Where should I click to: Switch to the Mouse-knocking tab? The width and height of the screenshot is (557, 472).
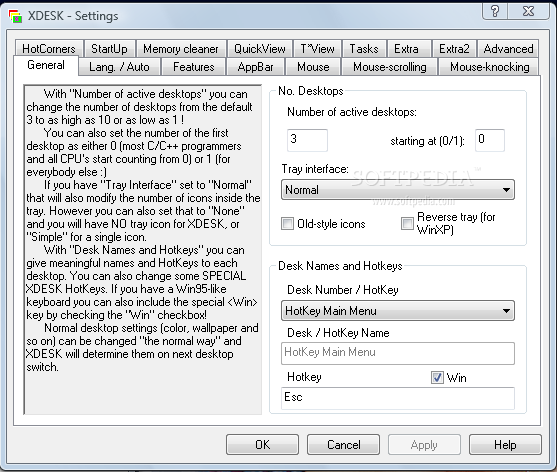click(490, 67)
